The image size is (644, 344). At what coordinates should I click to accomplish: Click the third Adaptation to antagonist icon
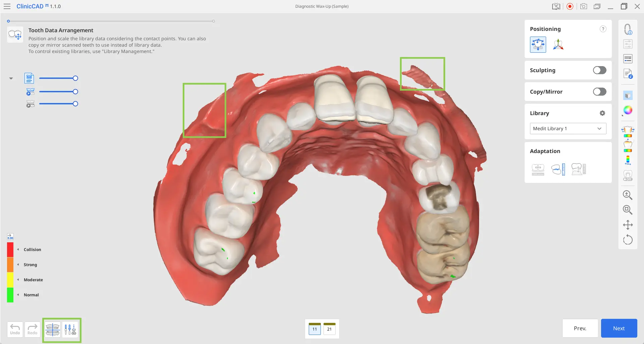tap(579, 169)
